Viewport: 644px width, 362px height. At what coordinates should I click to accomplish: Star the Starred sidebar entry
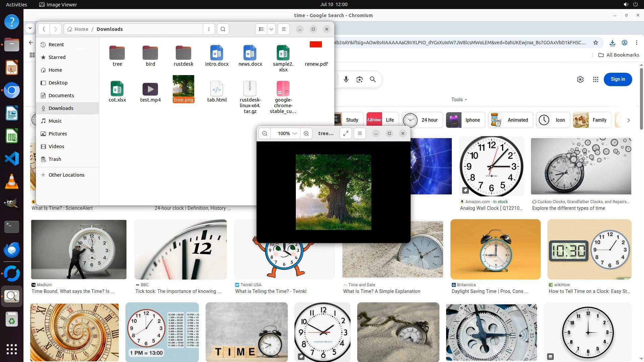(x=57, y=57)
